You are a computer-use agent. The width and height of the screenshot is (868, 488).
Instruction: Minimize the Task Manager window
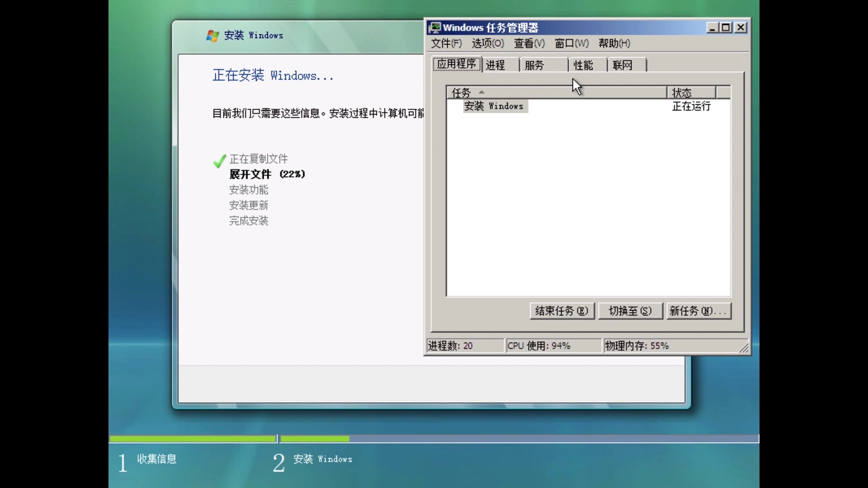[x=712, y=28]
